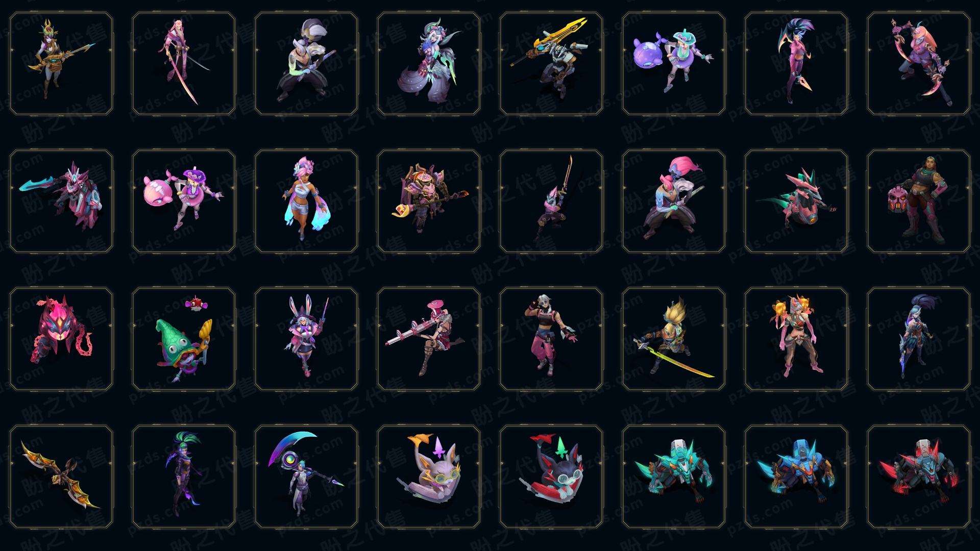This screenshot has height=551, width=980.
Task: Open the pink rocket launcher character tile
Action: point(429,339)
